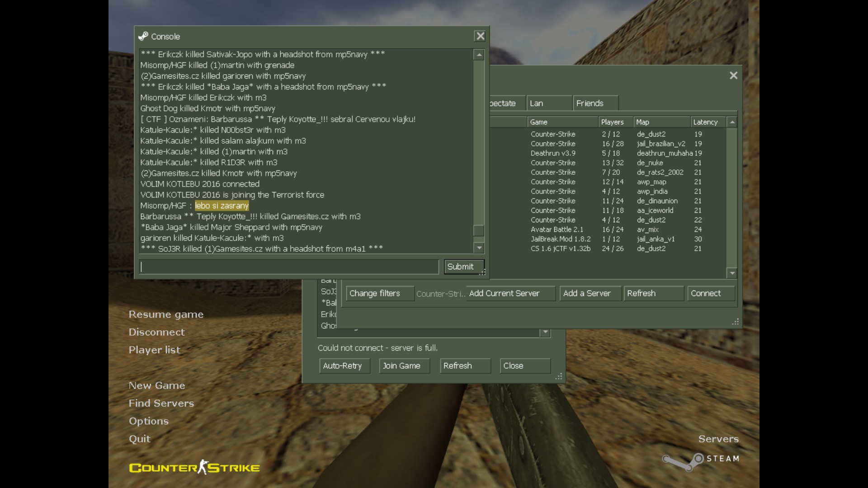Sort servers by Game column

tap(562, 122)
